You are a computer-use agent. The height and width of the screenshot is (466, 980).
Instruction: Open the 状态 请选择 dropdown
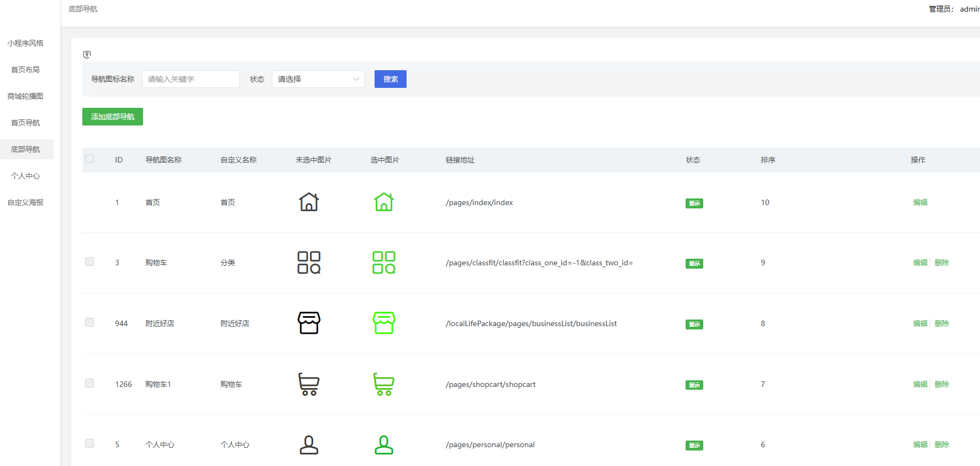pos(318,79)
